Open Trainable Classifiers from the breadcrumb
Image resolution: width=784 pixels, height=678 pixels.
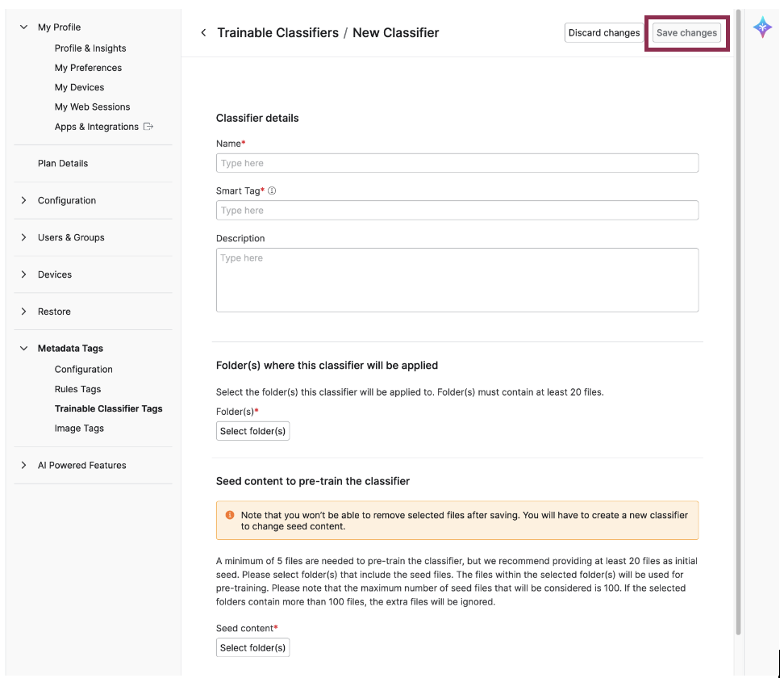[277, 32]
